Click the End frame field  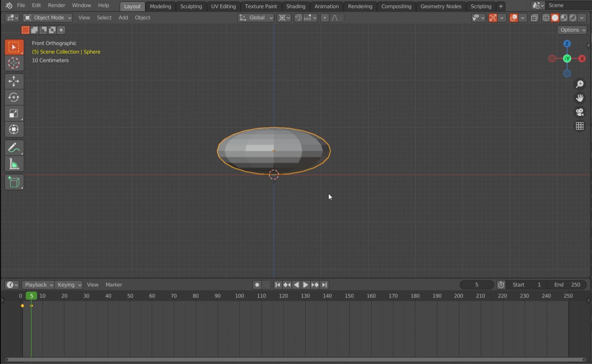567,285
